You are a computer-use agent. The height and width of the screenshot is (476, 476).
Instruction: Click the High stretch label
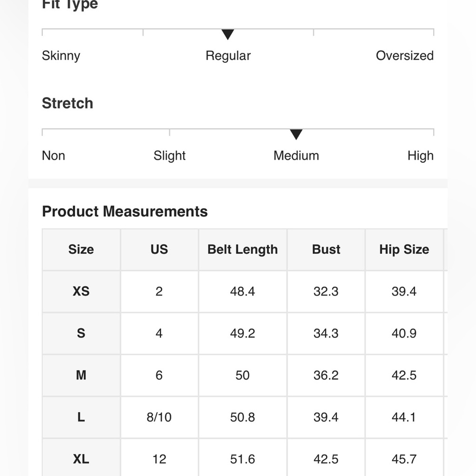click(x=420, y=156)
